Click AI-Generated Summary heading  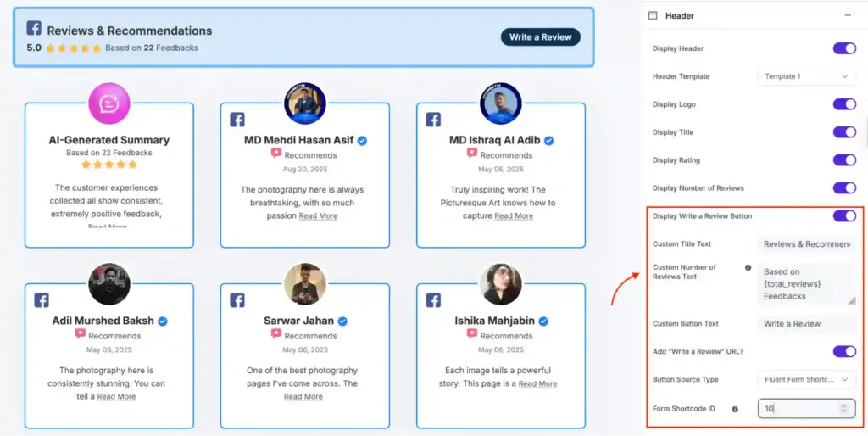pyautogui.click(x=109, y=140)
